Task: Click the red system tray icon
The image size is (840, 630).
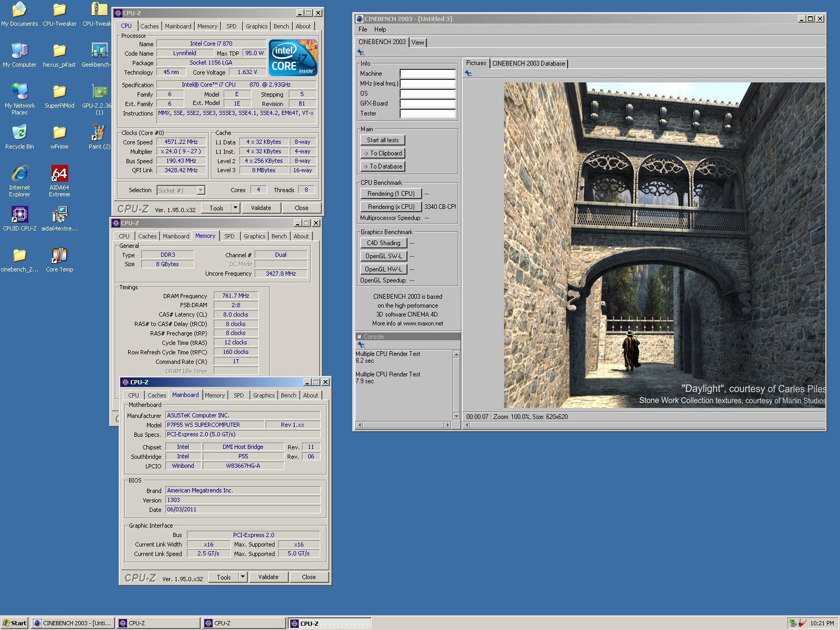Action: (802, 623)
